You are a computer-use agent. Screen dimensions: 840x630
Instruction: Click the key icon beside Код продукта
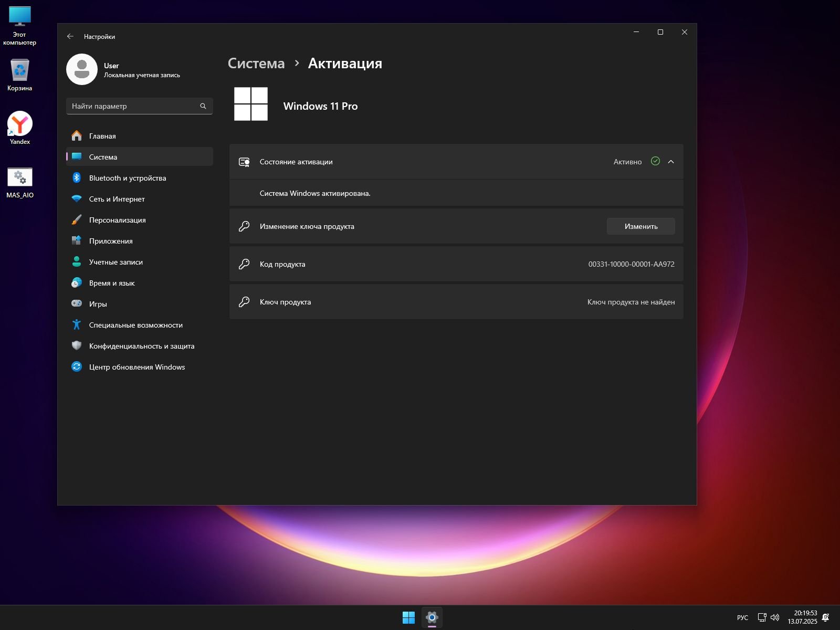pyautogui.click(x=244, y=264)
